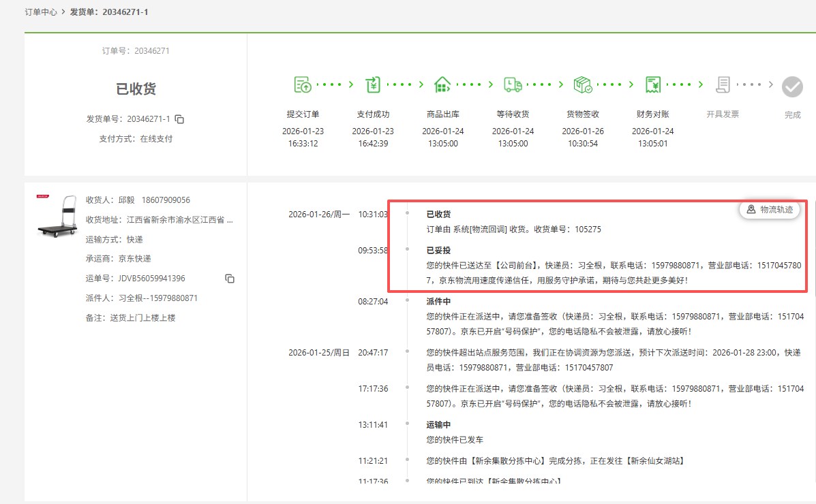Click the platform trolley product thumbnail
The width and height of the screenshot is (816, 504).
point(57,216)
